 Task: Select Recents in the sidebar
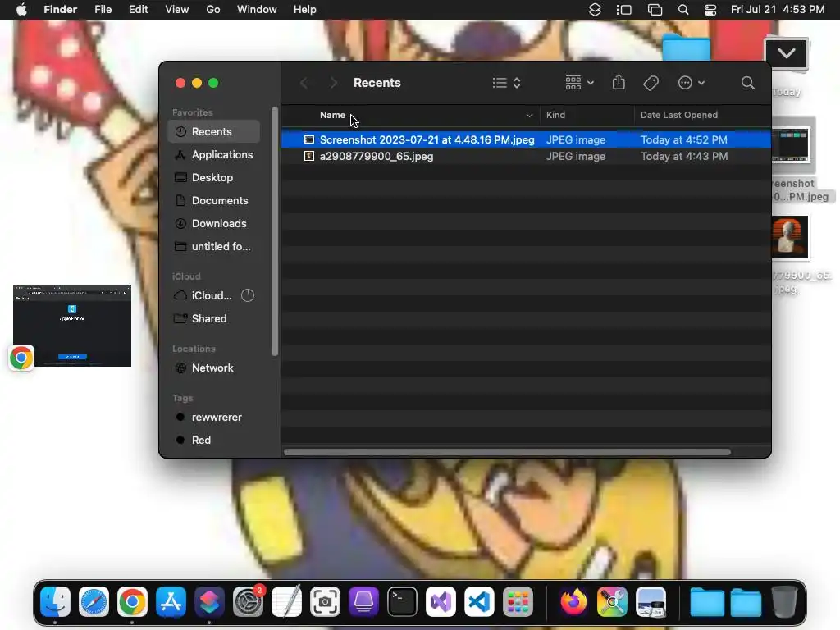pos(214,132)
